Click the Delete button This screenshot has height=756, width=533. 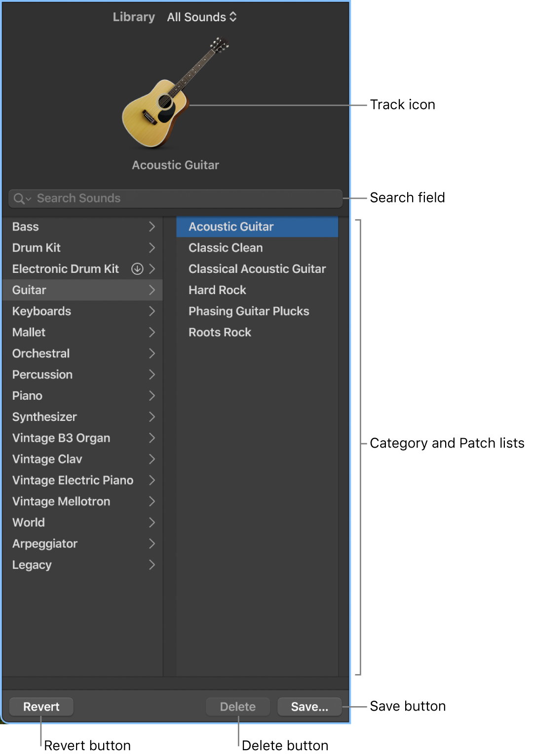[x=238, y=707]
